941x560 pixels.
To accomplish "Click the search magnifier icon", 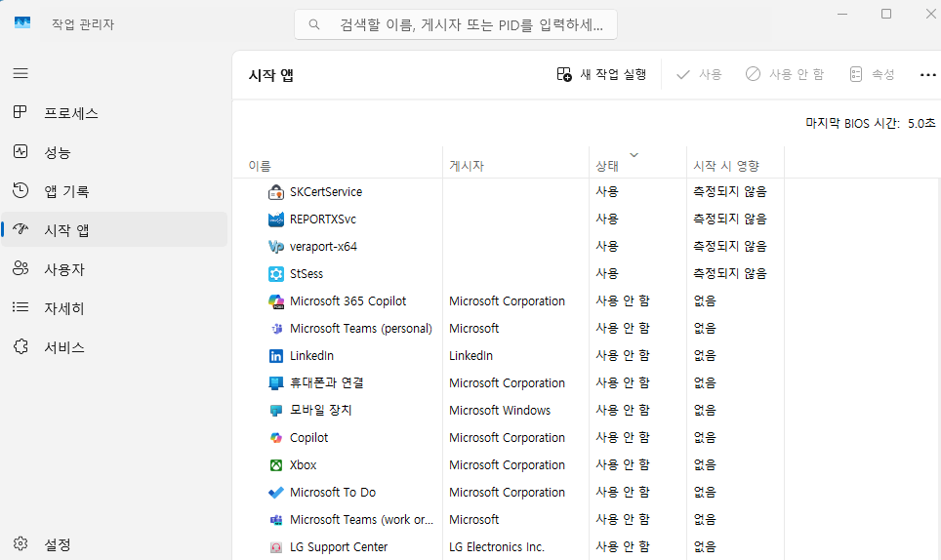I will 314,24.
